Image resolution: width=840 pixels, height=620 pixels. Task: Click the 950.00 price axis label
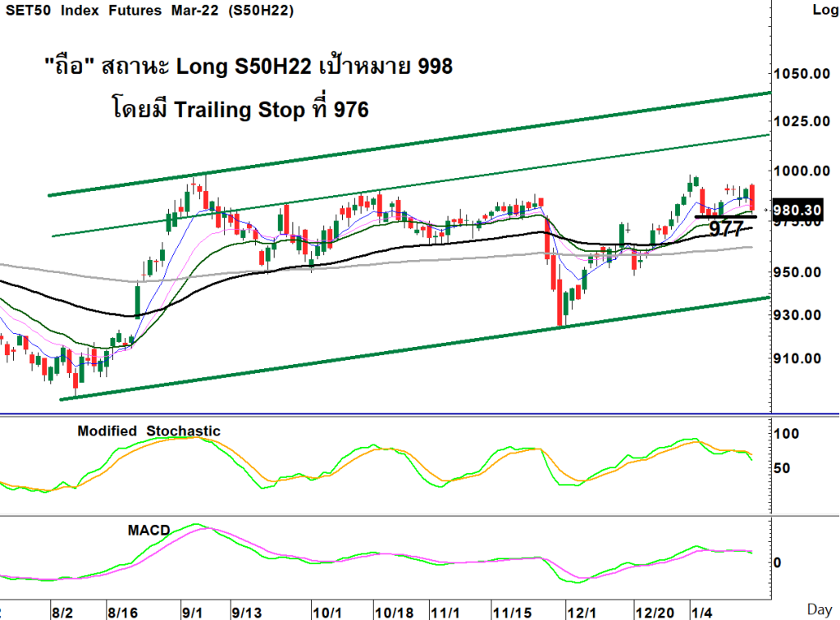click(x=797, y=272)
